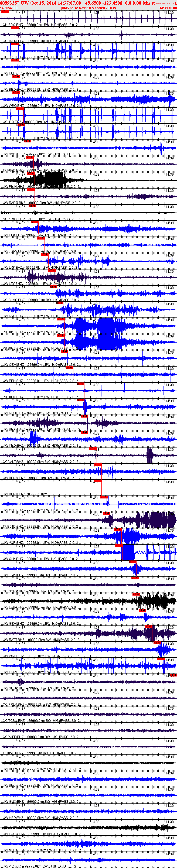
Task: Select the UW.ELL EHZ station label
Action: pyautogui.click(x=40, y=73)
